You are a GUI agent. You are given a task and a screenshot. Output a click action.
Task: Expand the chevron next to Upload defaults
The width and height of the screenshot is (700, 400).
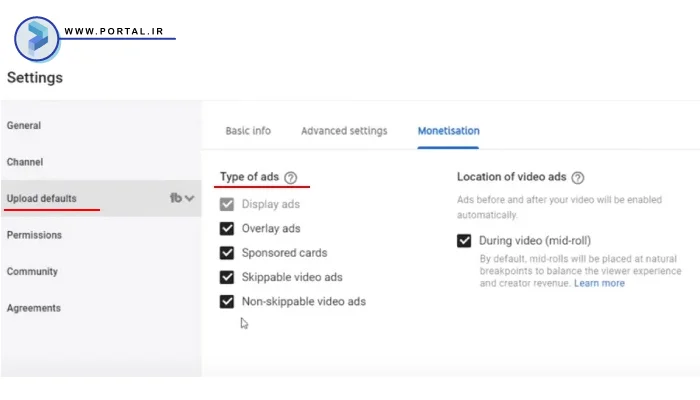189,198
